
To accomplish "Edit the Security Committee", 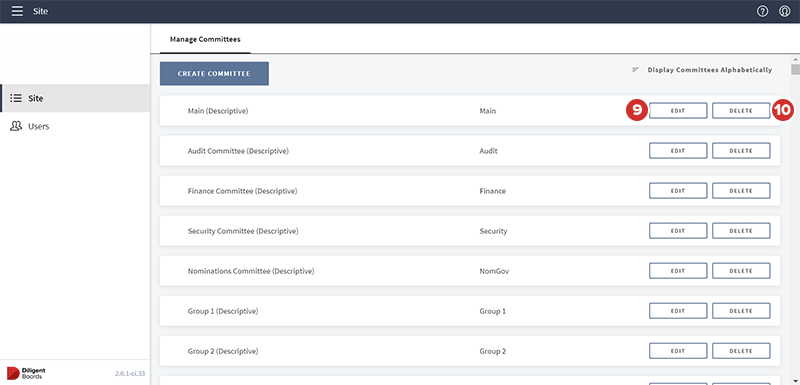I will [x=678, y=230].
